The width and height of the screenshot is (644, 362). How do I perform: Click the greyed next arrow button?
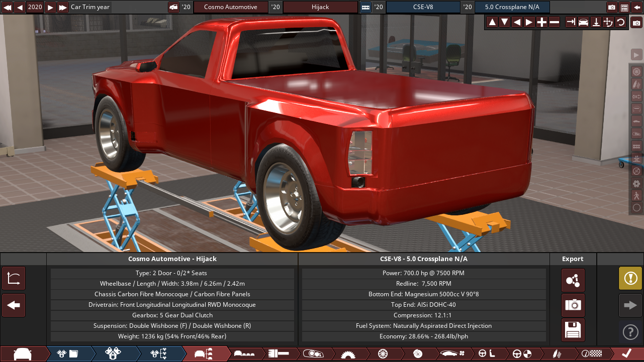pos(630,305)
